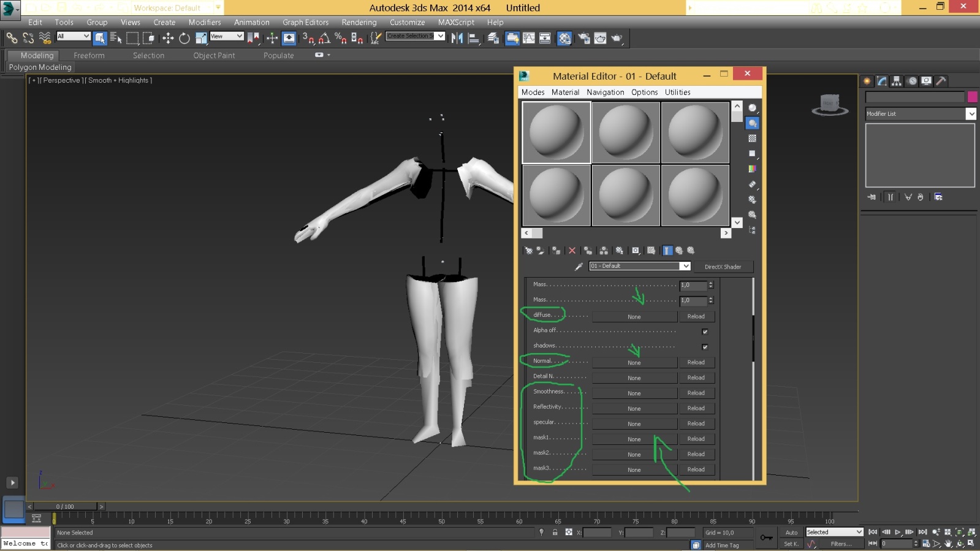Select the Move tool in main toolbar
Screen dimensions: 980x551
(168, 39)
